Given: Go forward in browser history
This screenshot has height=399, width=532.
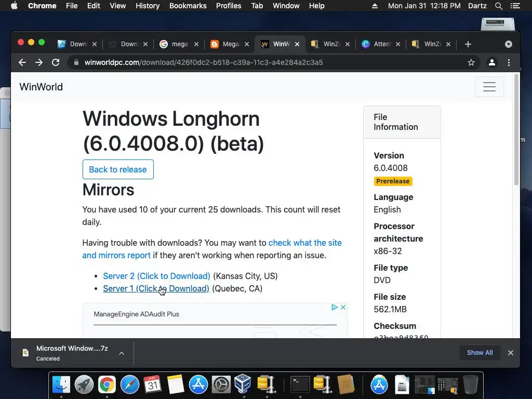Looking at the screenshot, I should point(39,62).
